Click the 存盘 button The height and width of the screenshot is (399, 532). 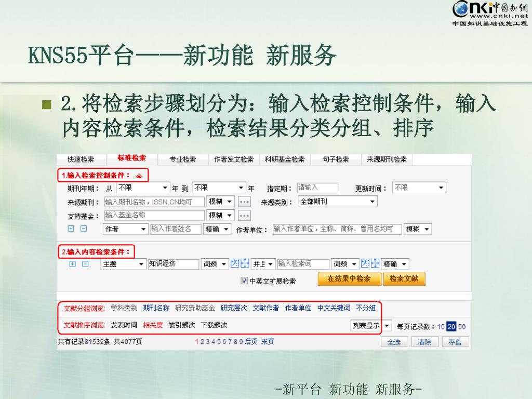pos(455,342)
